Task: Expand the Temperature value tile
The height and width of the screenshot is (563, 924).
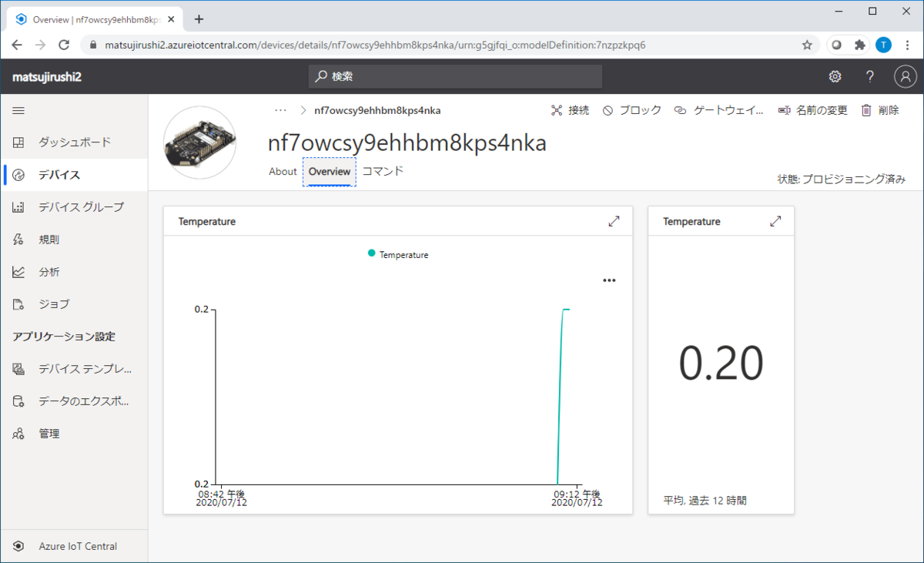Action: pyautogui.click(x=775, y=221)
